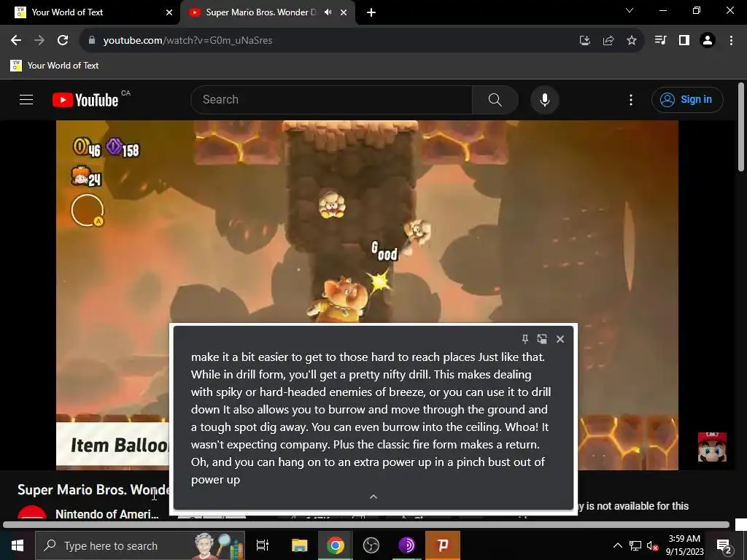Image resolution: width=747 pixels, height=560 pixels.
Task: Pin the live caption popup
Action: point(525,339)
